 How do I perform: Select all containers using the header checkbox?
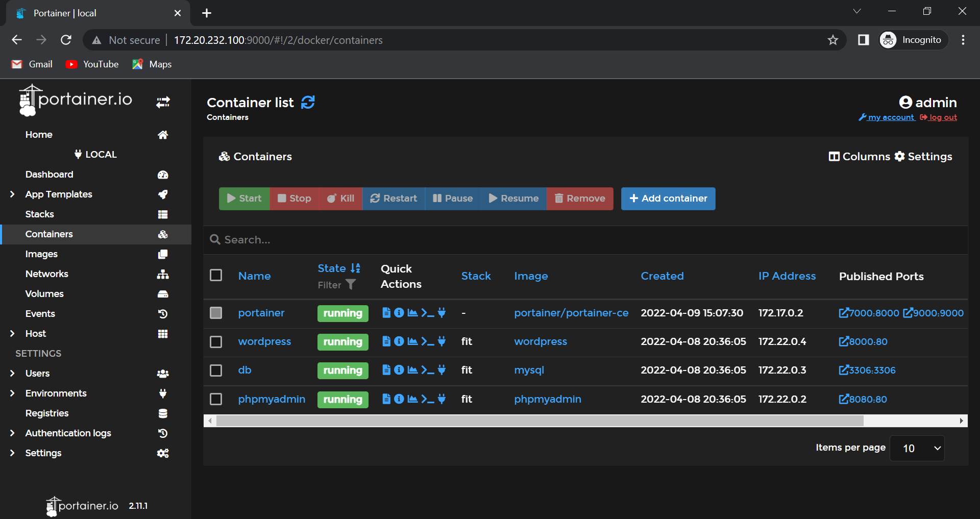216,275
